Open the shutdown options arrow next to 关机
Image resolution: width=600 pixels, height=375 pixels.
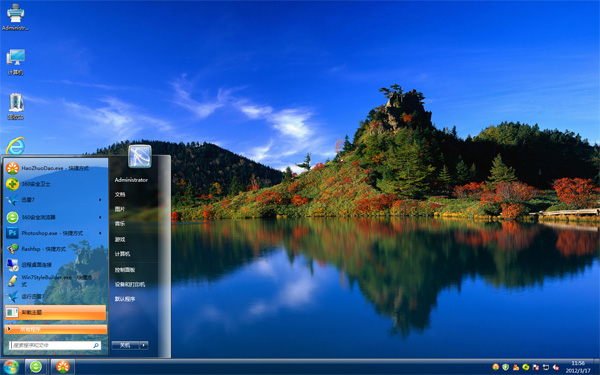pyautogui.click(x=144, y=345)
